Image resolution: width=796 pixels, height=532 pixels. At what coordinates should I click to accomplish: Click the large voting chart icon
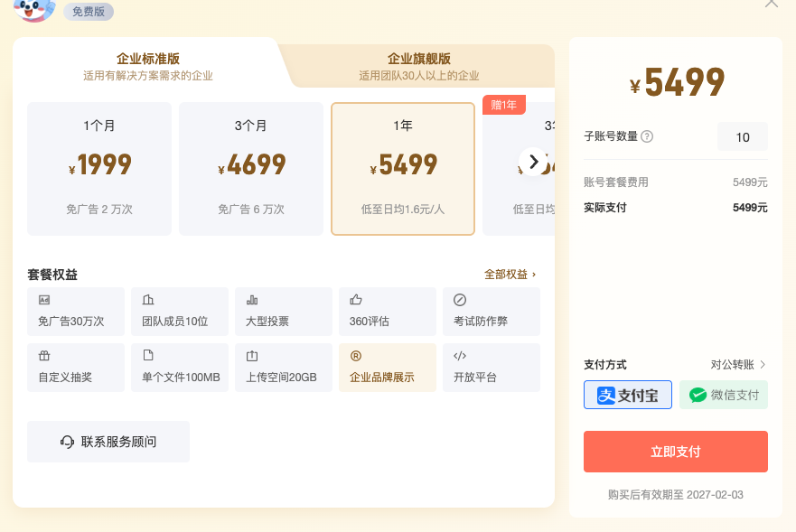[x=252, y=300]
